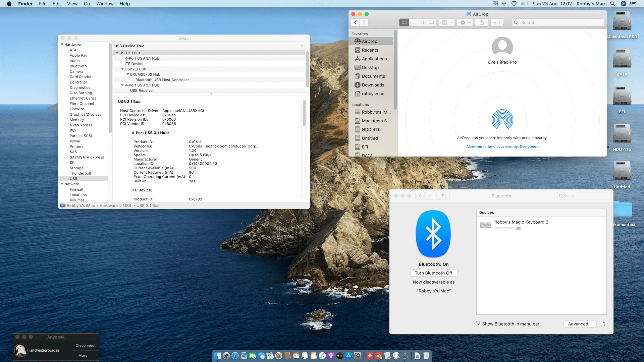Viewport: 644px width, 362px height.
Task: Collapse the USB2.0 Hub tree node
Action: 122,69
